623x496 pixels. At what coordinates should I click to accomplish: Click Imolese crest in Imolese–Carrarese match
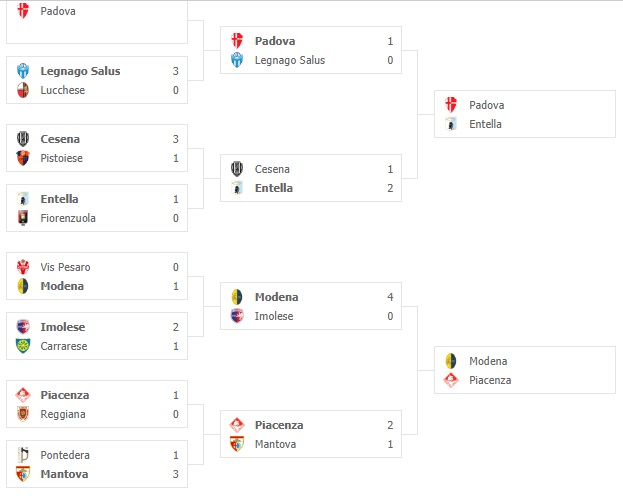coord(23,327)
